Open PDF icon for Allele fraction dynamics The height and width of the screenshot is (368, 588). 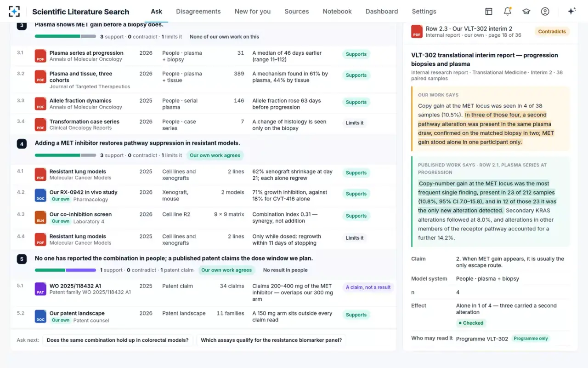[x=40, y=103]
